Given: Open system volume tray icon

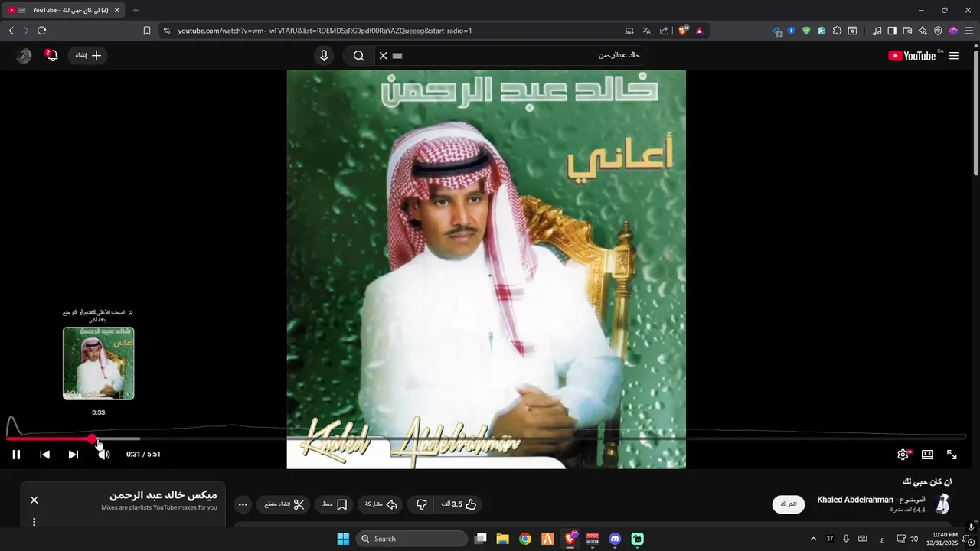Looking at the screenshot, I should coord(913,539).
